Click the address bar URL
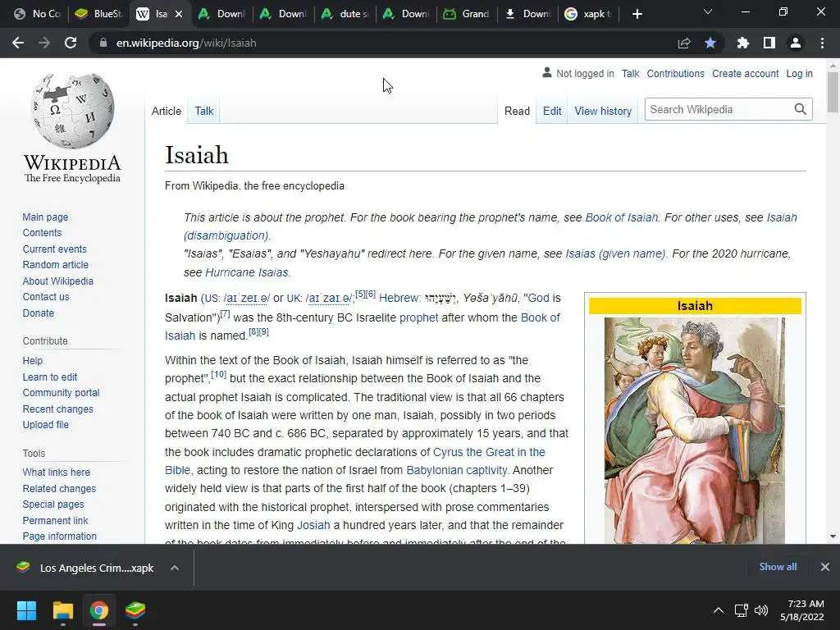This screenshot has width=840, height=630. coord(186,43)
